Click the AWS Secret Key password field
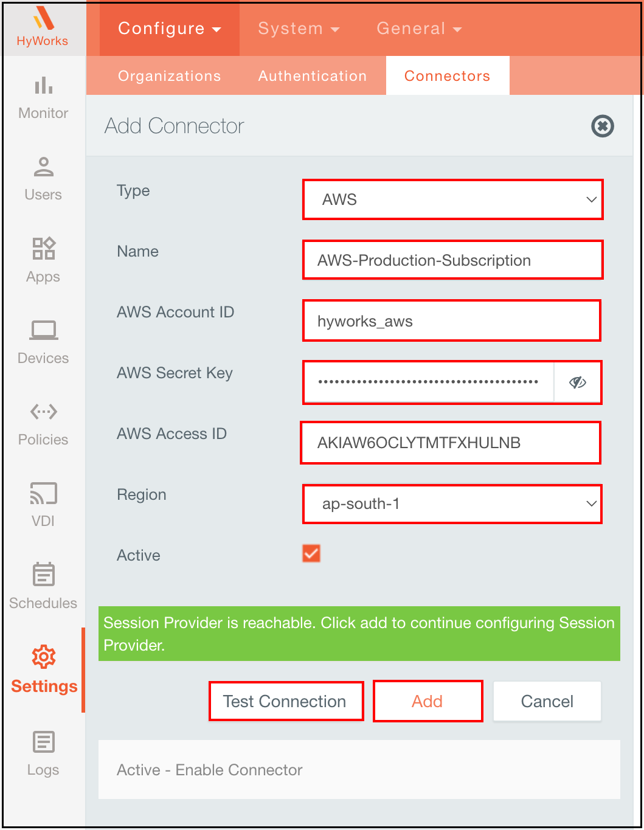The width and height of the screenshot is (644, 830). [x=429, y=382]
